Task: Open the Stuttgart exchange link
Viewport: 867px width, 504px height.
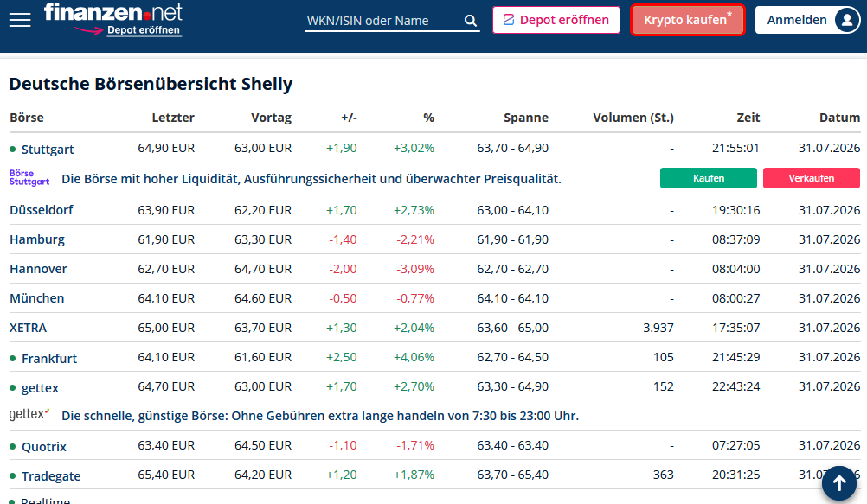Action: coord(48,150)
